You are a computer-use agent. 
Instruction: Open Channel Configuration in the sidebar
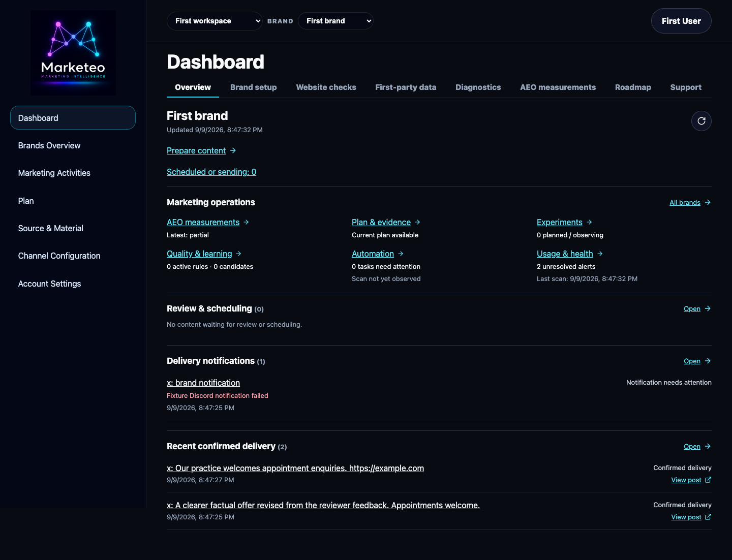[x=73, y=256]
